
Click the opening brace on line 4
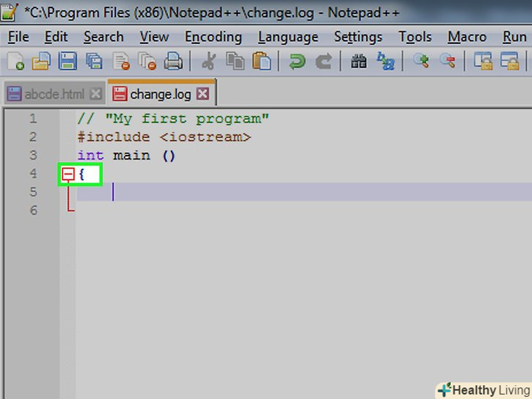click(81, 175)
